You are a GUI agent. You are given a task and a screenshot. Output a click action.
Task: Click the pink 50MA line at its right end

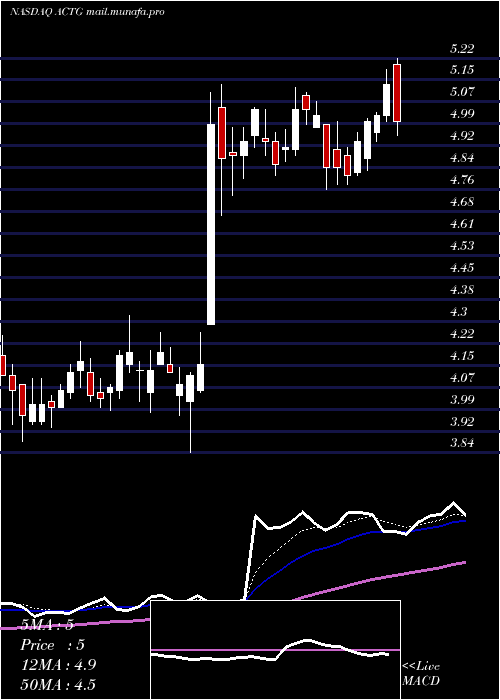tap(464, 563)
